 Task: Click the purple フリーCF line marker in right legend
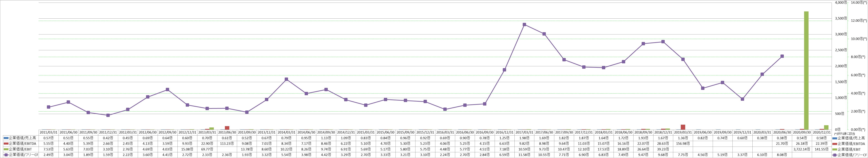coord(835,155)
